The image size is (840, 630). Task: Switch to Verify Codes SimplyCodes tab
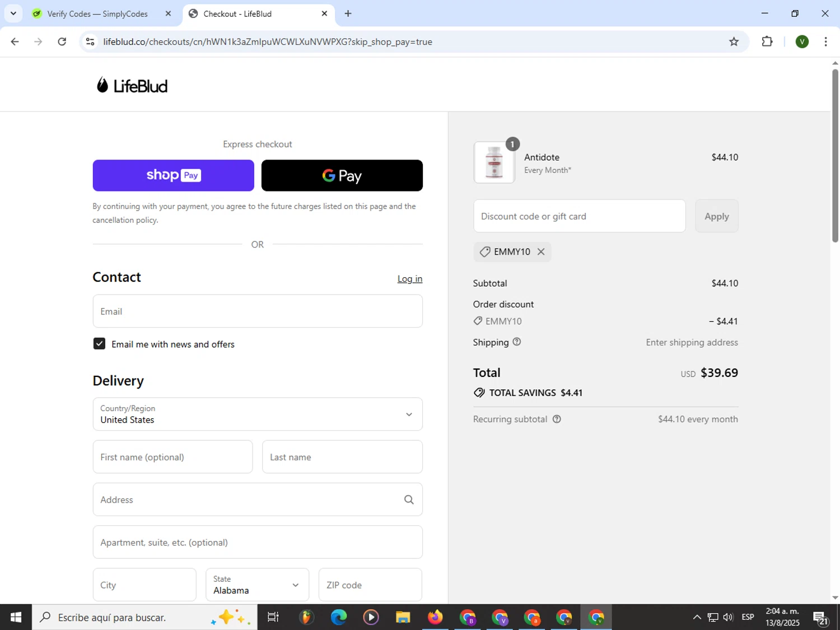98,14
